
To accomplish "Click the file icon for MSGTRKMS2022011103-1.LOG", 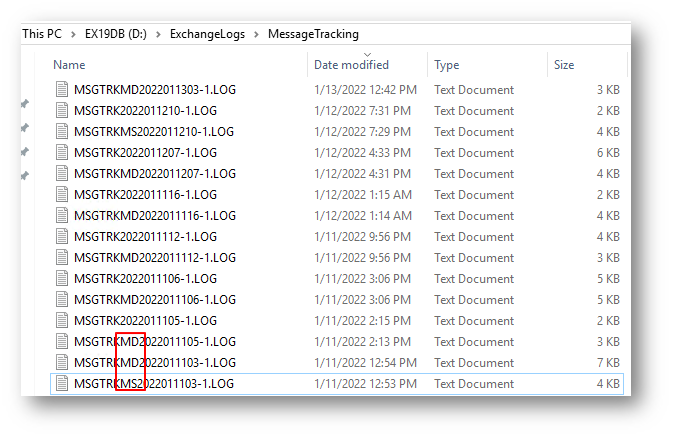I will 62,383.
